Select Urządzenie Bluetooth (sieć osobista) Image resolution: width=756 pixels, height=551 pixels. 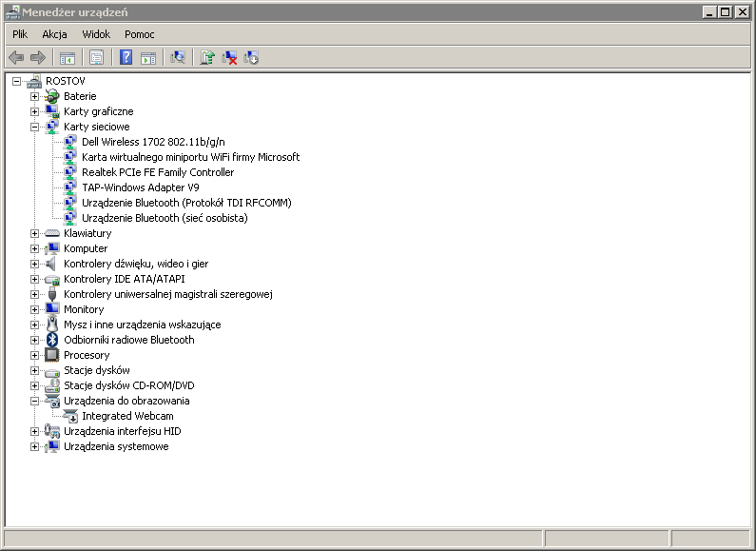[165, 218]
